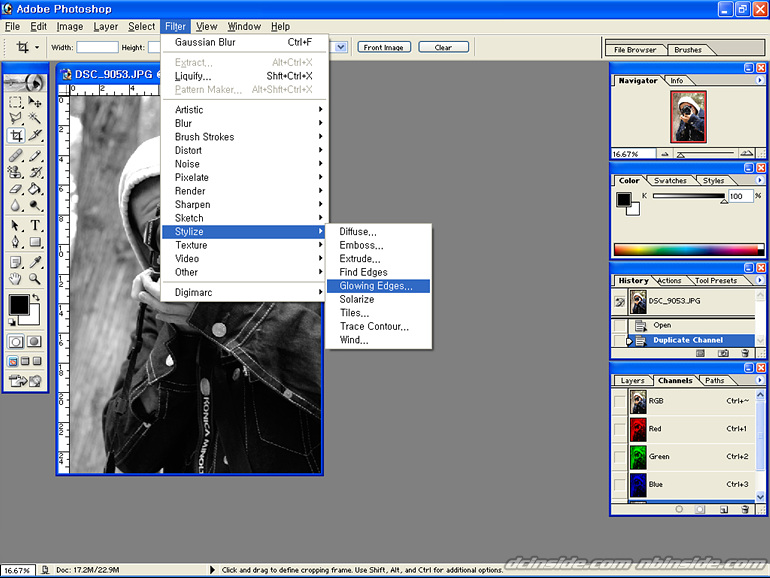Select the Hand tool

[x=16, y=278]
